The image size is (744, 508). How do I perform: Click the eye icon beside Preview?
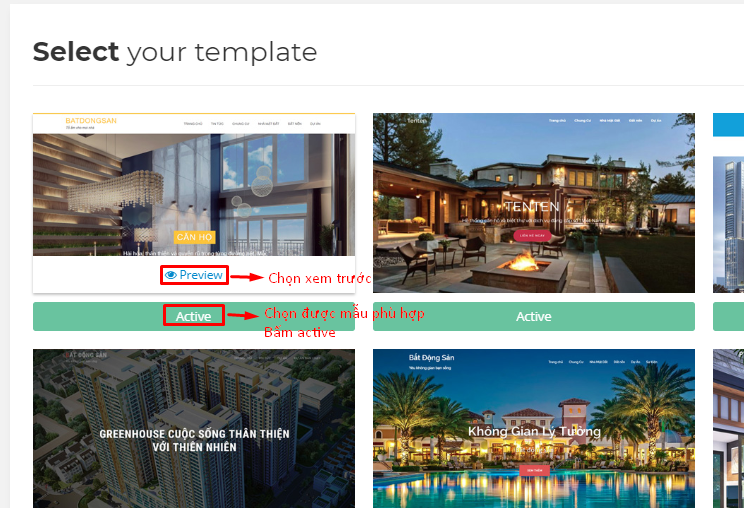point(170,275)
